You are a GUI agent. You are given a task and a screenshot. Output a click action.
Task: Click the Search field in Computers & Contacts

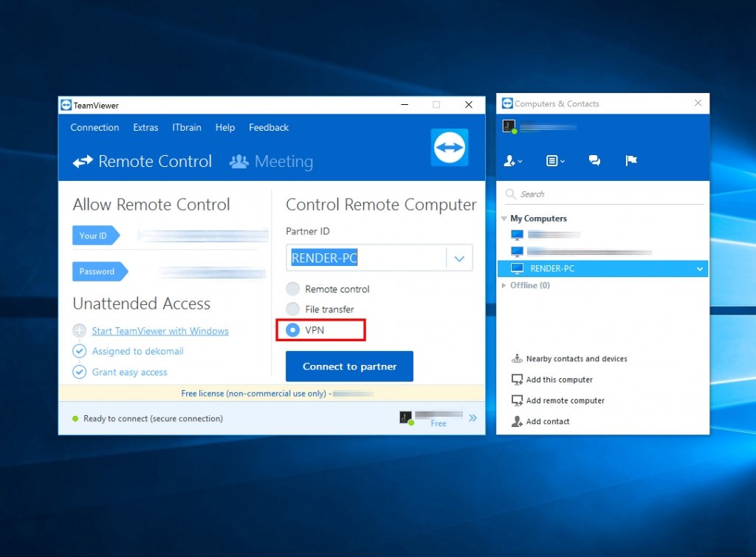[x=602, y=194]
